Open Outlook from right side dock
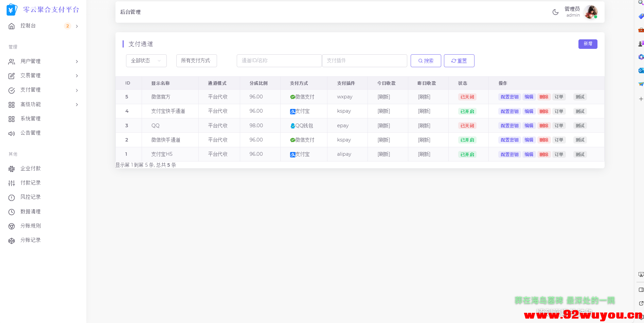 (x=641, y=71)
